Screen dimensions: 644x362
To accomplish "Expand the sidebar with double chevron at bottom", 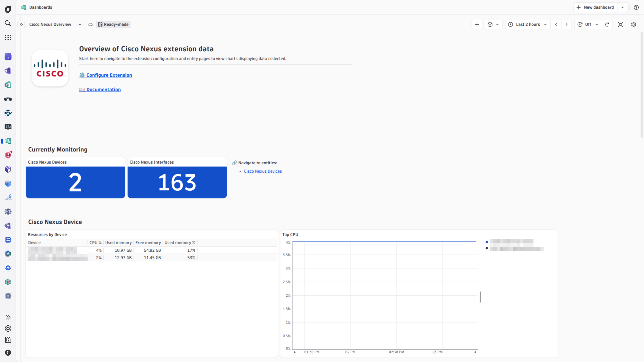I will pyautogui.click(x=8, y=317).
